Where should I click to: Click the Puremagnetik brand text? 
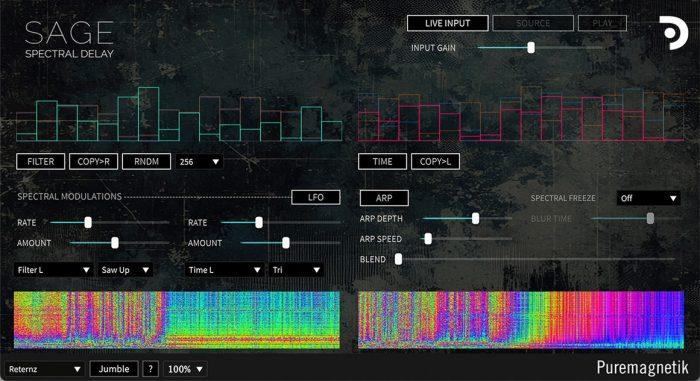642,368
